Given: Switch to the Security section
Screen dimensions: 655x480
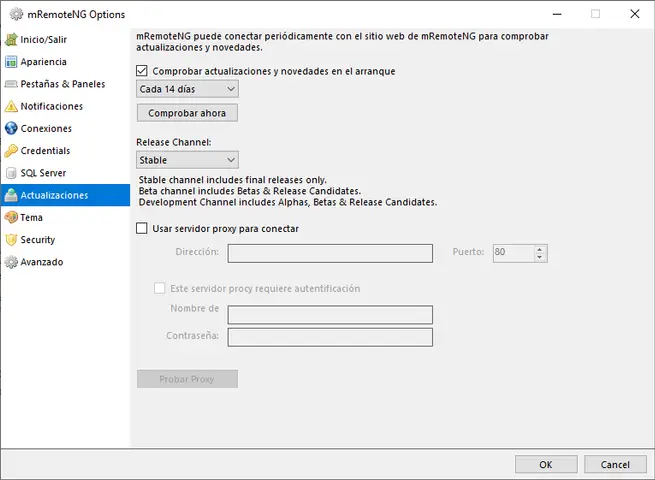Looking at the screenshot, I should click(65, 240).
